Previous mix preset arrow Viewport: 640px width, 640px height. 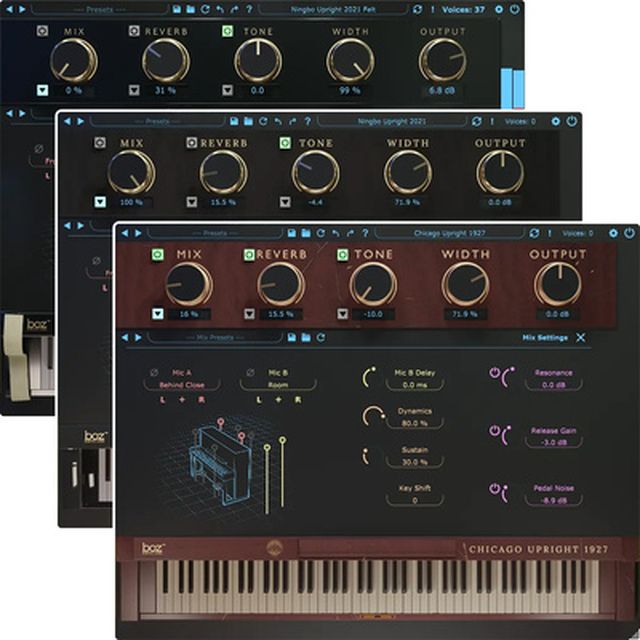[125, 337]
